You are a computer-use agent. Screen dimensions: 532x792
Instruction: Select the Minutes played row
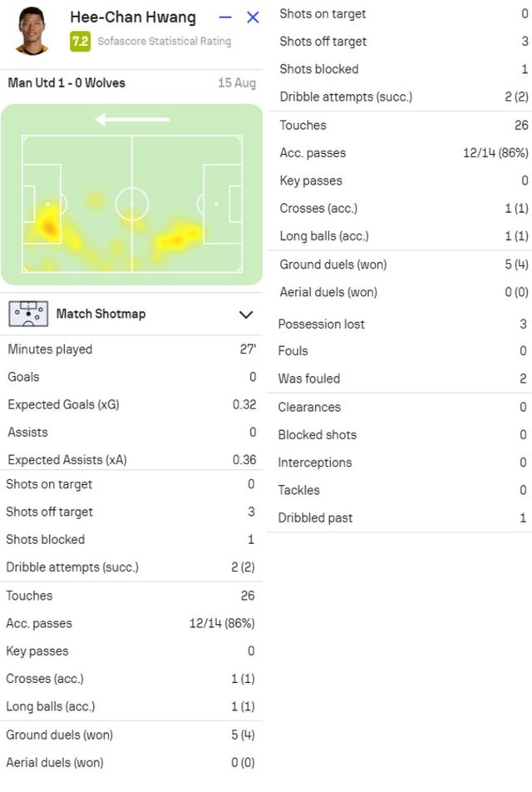click(x=131, y=349)
